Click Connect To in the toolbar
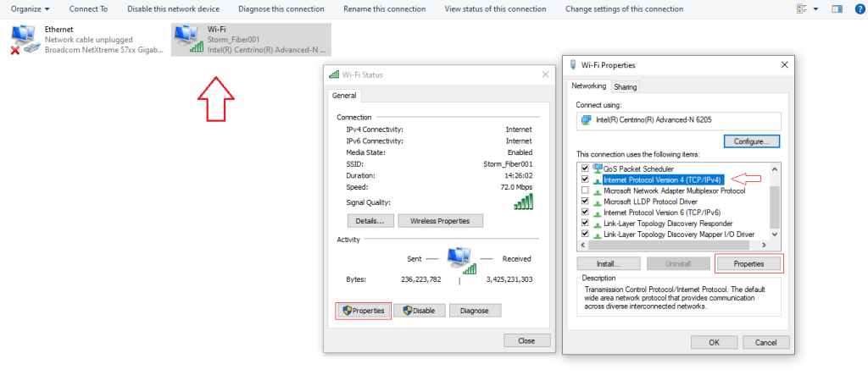 tap(88, 8)
